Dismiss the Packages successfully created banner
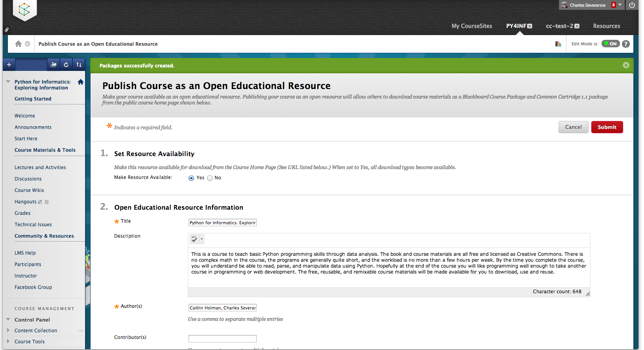Viewport: 644px width, 350px height. (x=626, y=65)
